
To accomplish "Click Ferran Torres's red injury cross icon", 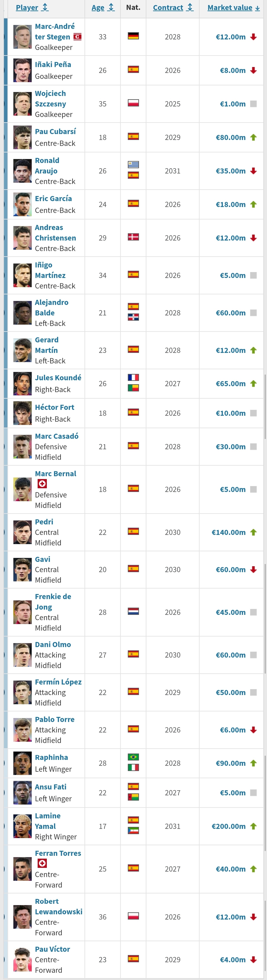I will (42, 863).
